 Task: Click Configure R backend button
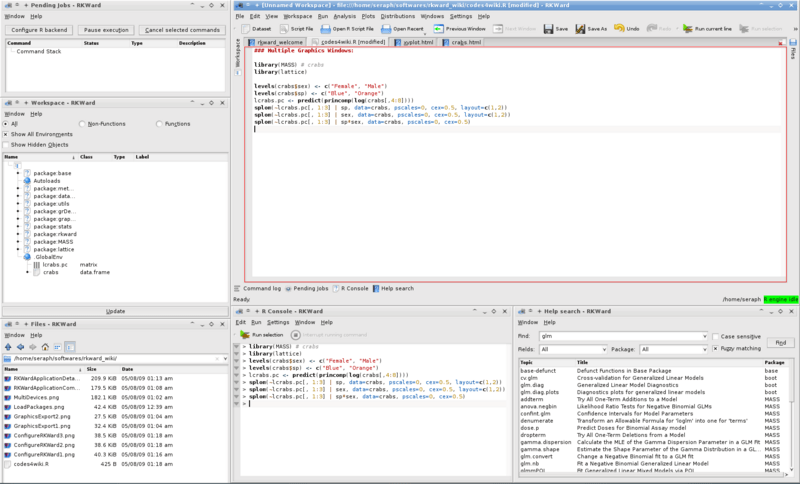39,30
